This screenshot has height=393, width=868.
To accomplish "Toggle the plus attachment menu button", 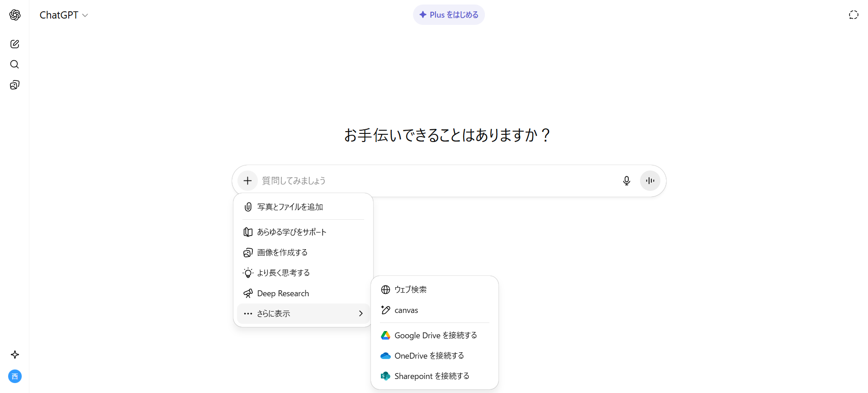I will coord(247,181).
